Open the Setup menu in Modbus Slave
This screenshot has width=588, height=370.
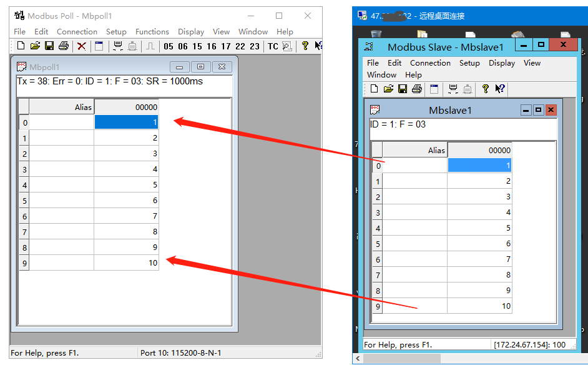click(x=469, y=62)
